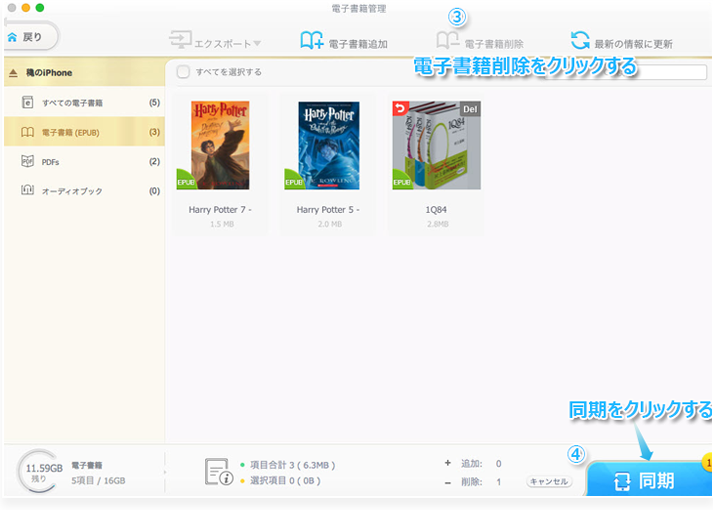Select the 1Q84 book cover

click(437, 145)
